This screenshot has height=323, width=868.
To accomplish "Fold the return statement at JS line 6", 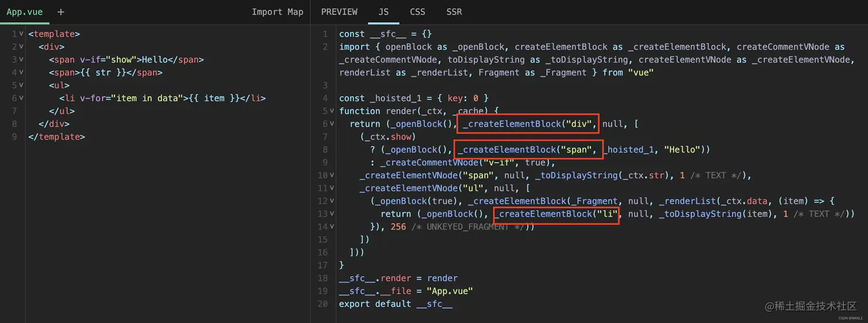I will (x=332, y=124).
